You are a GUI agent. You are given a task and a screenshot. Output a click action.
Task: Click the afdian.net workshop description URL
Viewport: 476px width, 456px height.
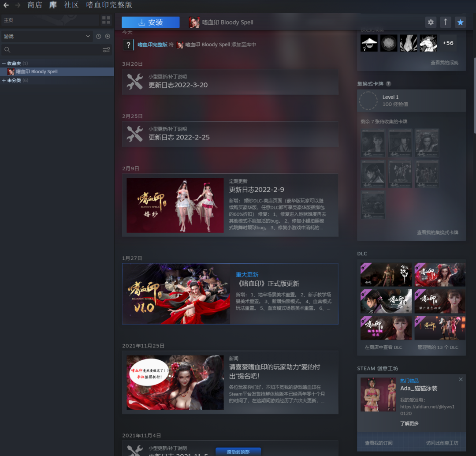click(x=427, y=410)
